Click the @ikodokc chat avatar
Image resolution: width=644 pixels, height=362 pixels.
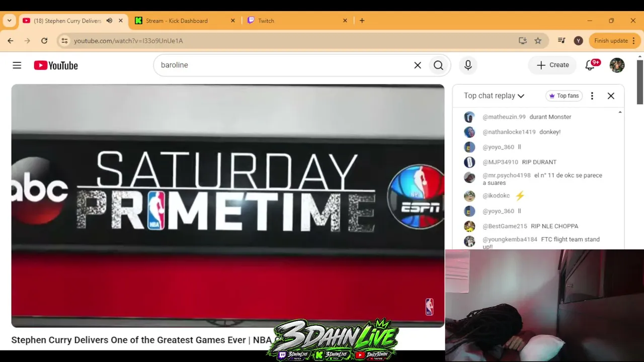[469, 196]
